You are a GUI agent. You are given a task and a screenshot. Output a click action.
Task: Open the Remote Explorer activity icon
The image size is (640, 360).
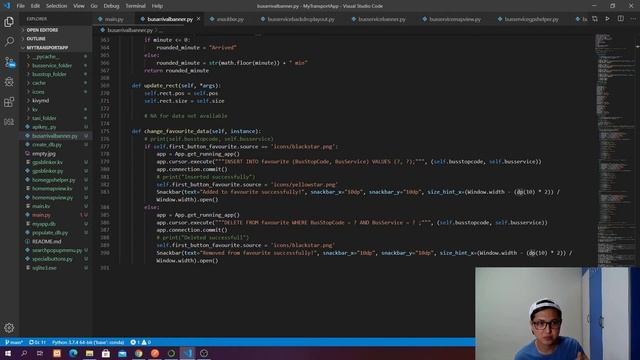pos(9,122)
